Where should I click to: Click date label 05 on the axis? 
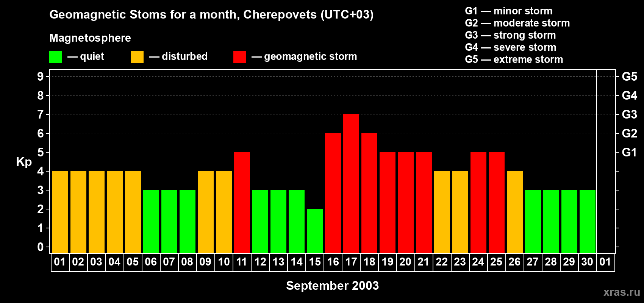pos(133,262)
